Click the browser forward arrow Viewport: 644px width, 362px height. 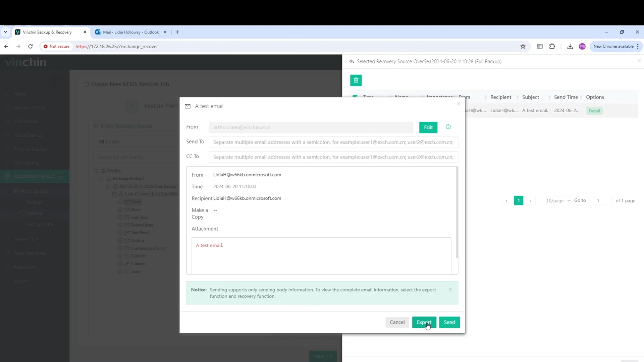pos(18,47)
